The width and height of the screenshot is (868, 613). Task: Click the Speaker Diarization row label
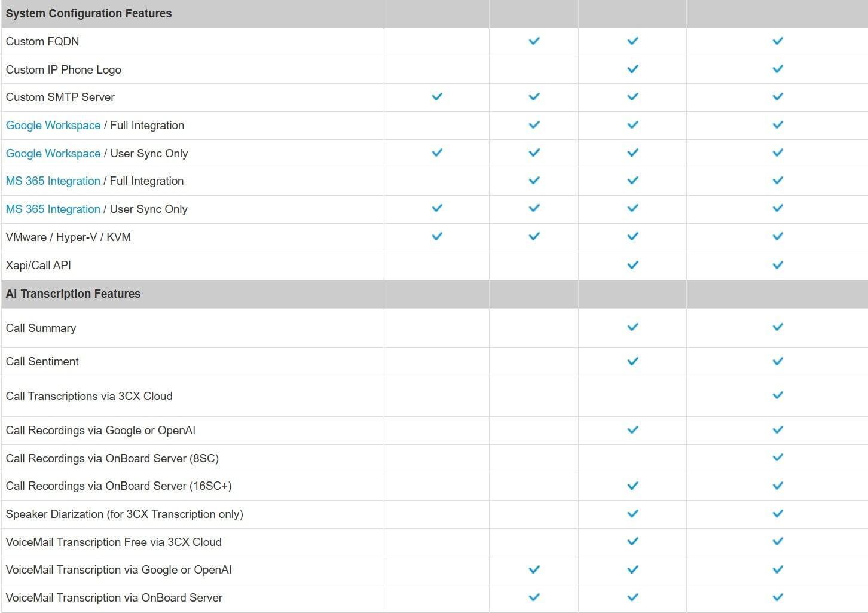[124, 514]
